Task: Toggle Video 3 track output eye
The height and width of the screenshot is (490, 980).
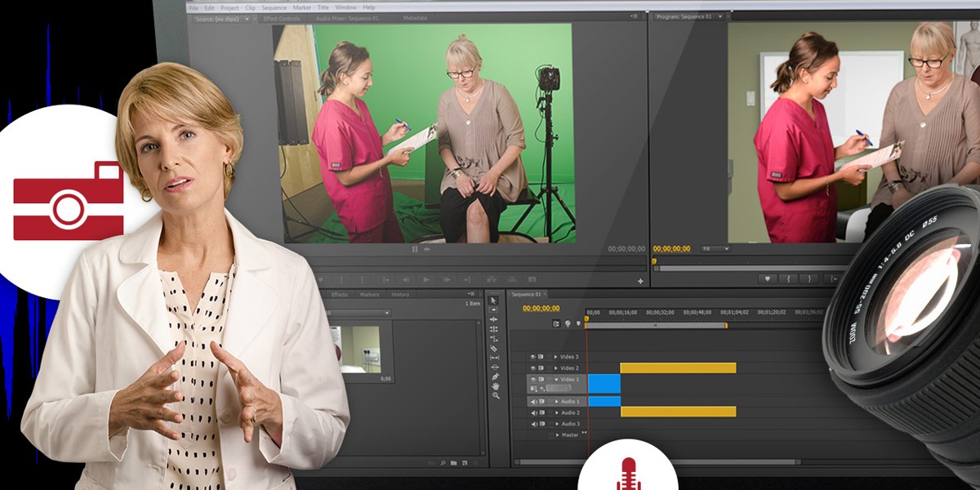Action: pos(533,357)
